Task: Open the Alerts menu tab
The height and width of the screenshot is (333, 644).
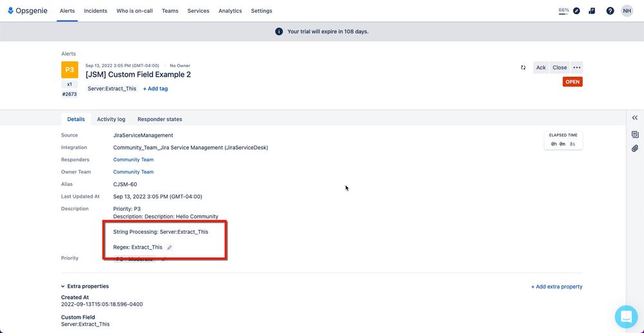Action: coord(67,11)
